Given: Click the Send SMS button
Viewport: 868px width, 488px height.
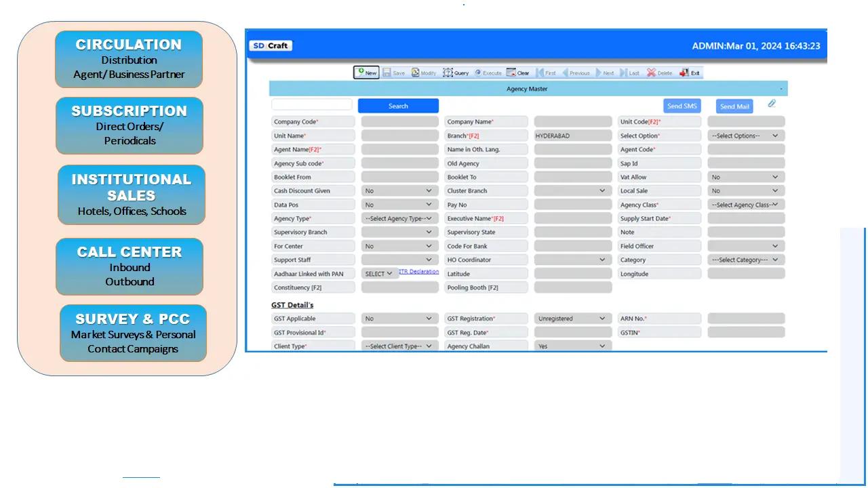Looking at the screenshot, I should [x=682, y=106].
